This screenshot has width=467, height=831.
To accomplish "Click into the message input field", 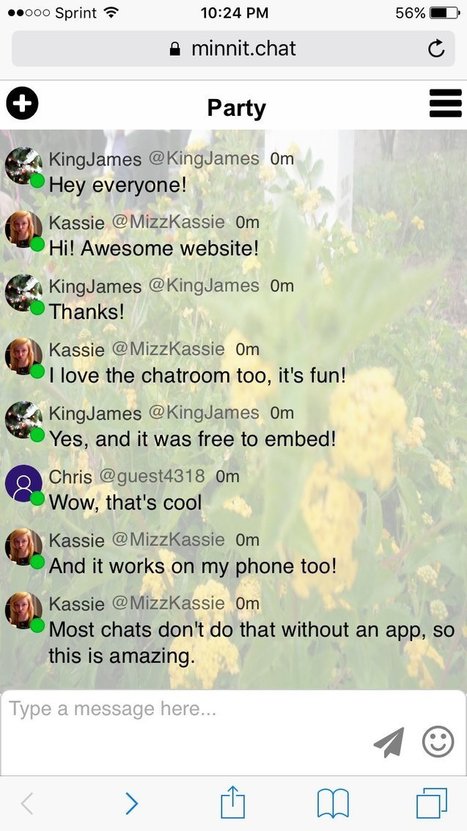I will pyautogui.click(x=233, y=732).
